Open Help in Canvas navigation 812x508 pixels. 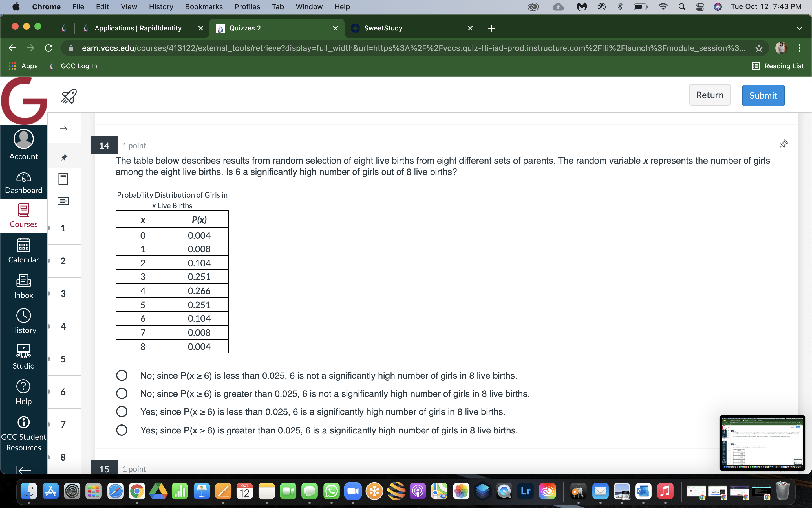click(23, 392)
